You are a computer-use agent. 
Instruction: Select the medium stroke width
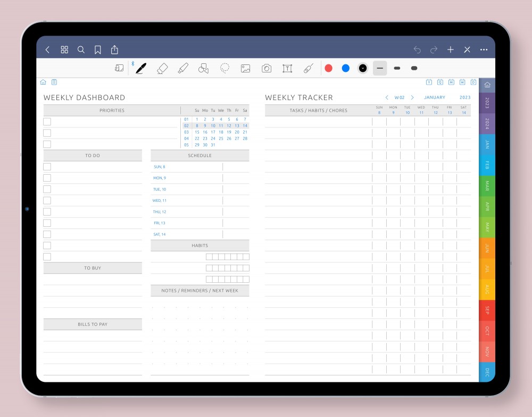(397, 68)
